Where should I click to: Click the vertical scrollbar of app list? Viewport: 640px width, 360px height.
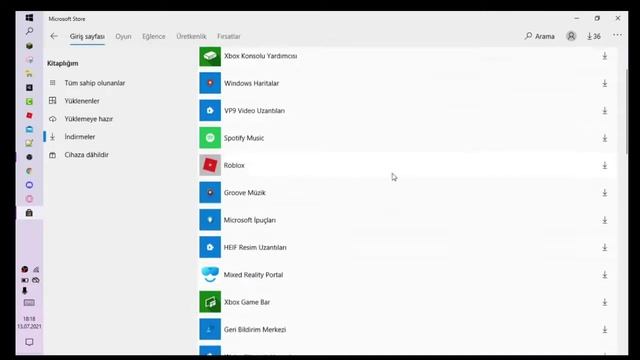coord(627,112)
